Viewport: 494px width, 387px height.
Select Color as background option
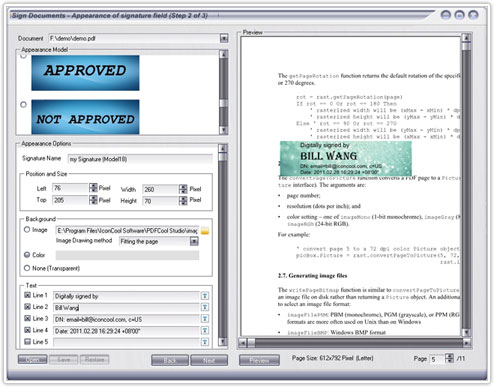[27, 255]
